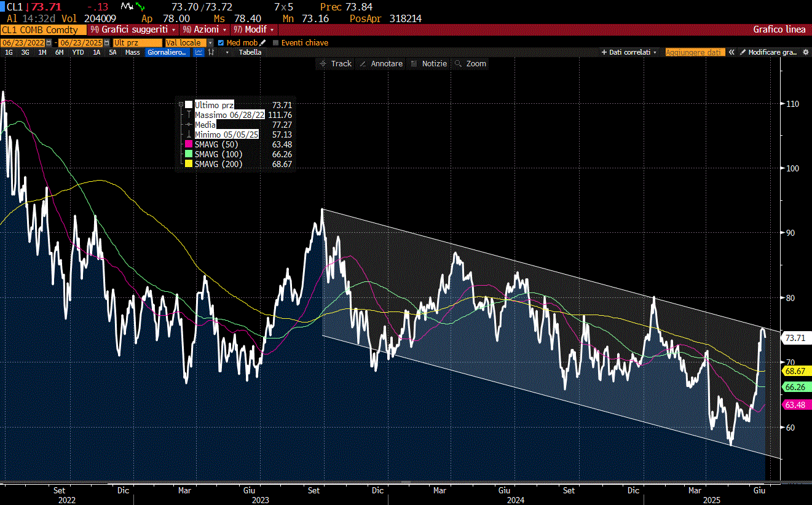812x505 pixels.
Task: Click the Aggiungere dati input field
Action: click(x=695, y=52)
